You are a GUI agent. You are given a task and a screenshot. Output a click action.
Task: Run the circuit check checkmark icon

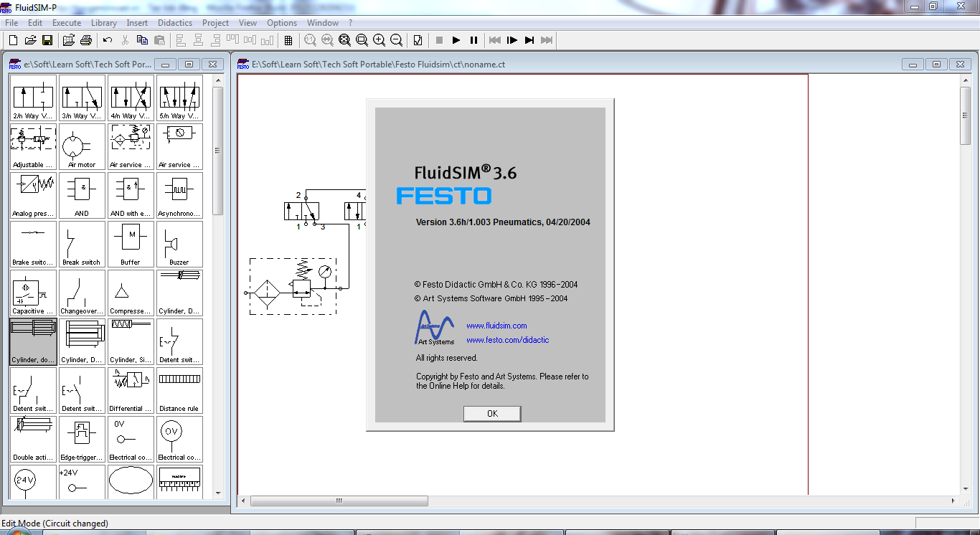click(418, 40)
